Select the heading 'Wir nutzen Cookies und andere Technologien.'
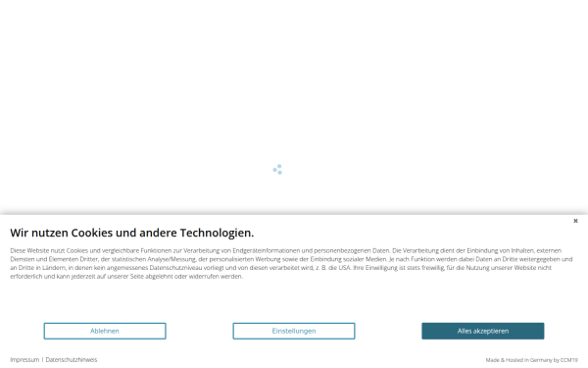Screen dimensions: 588x368 click(132, 233)
